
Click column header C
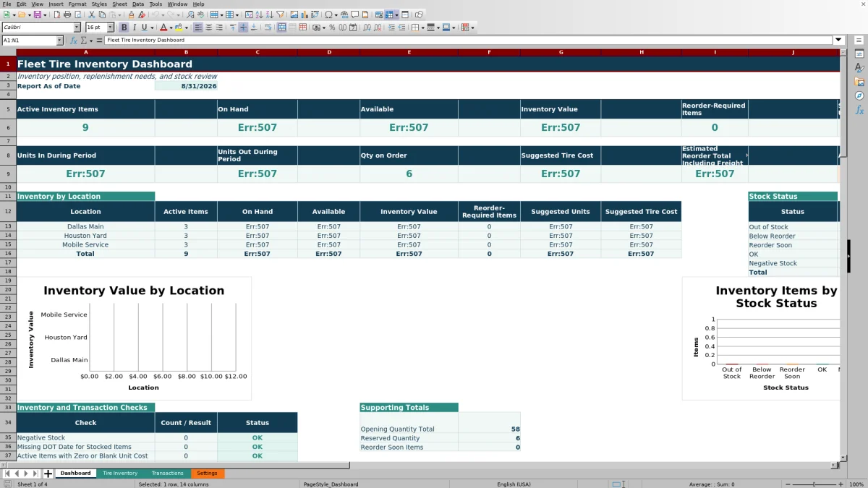coord(257,52)
